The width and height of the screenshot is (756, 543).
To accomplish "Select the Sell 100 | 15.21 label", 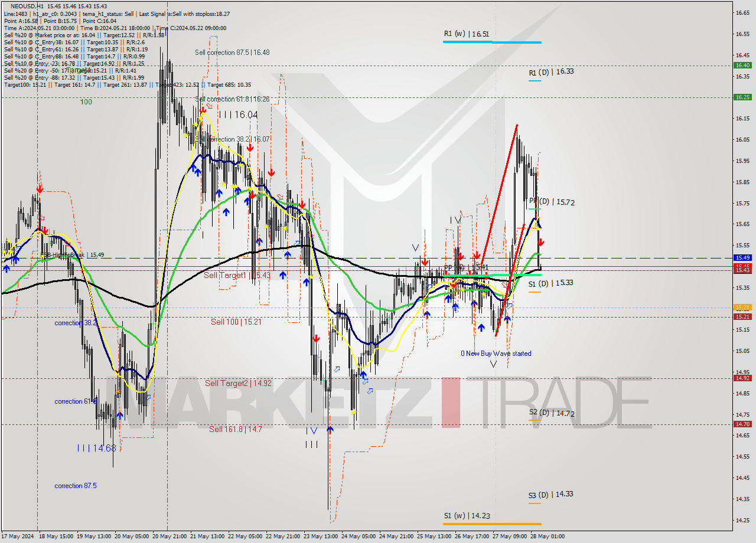I will (x=236, y=322).
